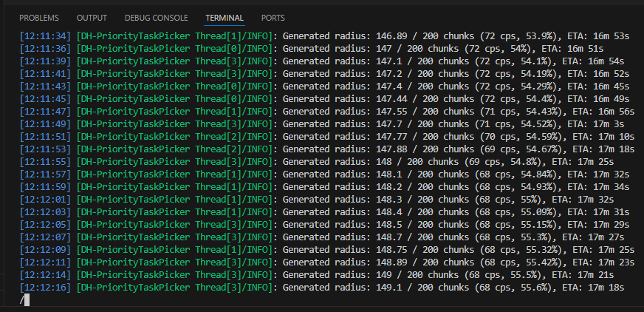Click the log line timestamped 12:11:57
The image size is (644, 312).
324,174
